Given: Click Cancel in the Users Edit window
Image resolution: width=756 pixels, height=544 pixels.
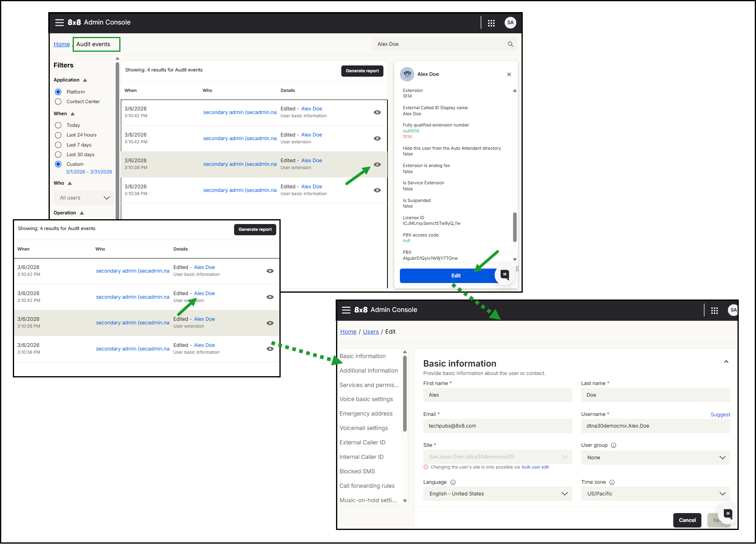Looking at the screenshot, I should pos(687,520).
